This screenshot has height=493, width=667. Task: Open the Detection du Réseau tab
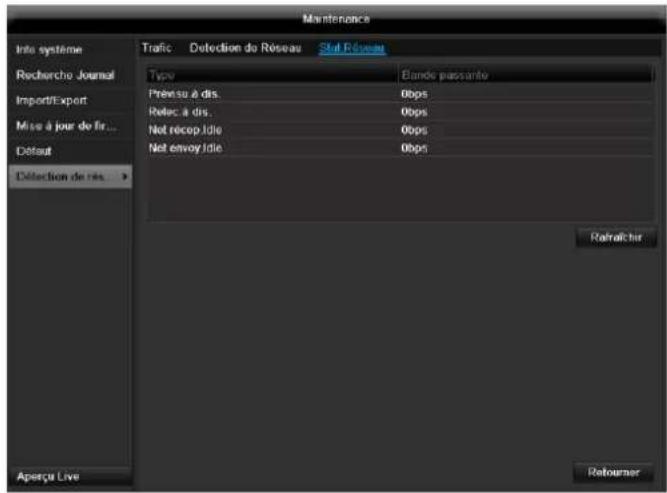tap(245, 48)
